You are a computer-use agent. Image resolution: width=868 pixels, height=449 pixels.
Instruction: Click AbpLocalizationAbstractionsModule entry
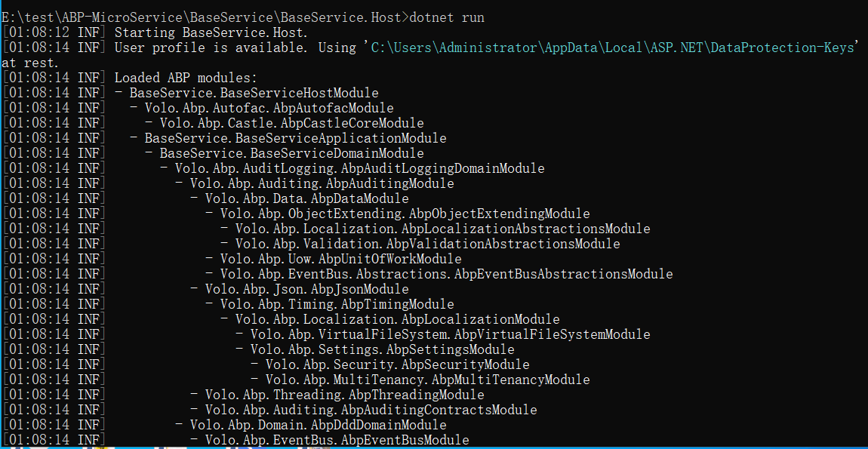[443, 229]
